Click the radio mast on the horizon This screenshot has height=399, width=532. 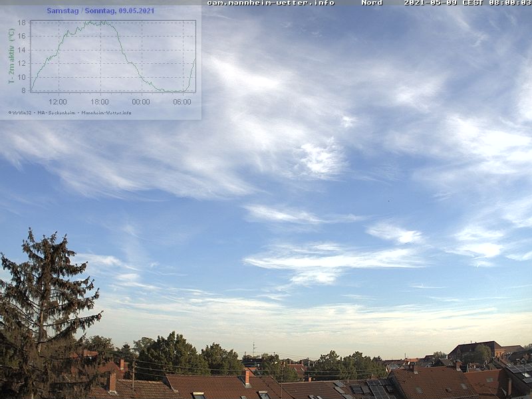click(x=253, y=349)
